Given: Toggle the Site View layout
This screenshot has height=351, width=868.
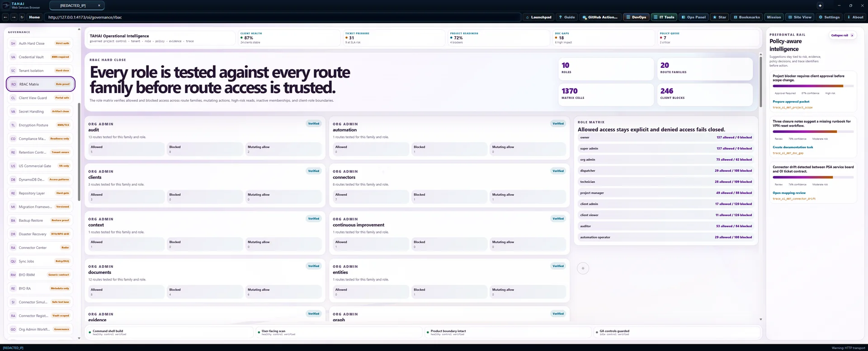Looking at the screenshot, I should [x=800, y=17].
